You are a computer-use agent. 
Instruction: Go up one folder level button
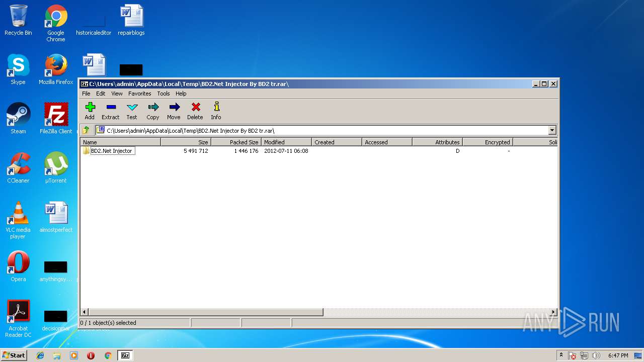click(x=86, y=130)
